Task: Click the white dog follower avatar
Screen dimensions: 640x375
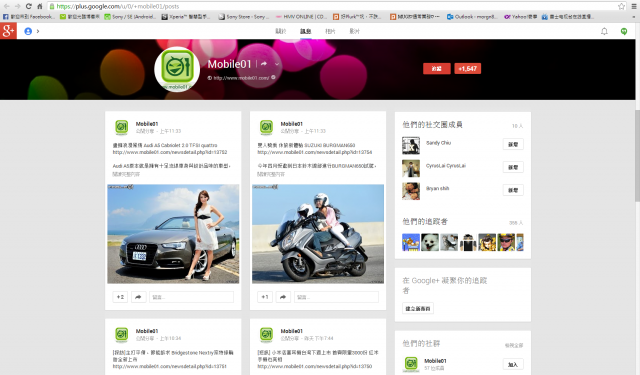Action: pos(430,242)
